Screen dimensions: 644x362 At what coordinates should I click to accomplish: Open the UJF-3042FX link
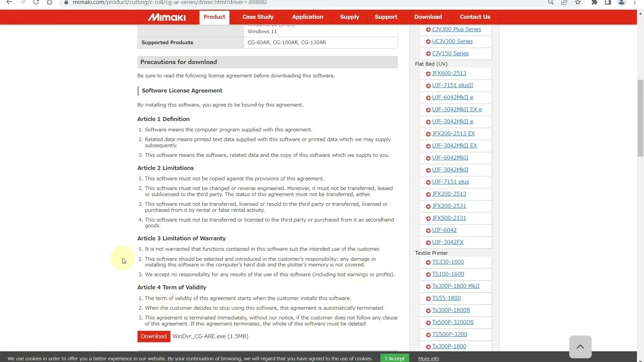pos(448,242)
